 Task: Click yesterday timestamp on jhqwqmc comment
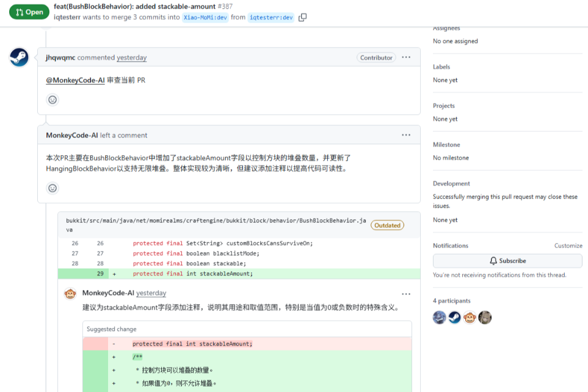pyautogui.click(x=132, y=57)
